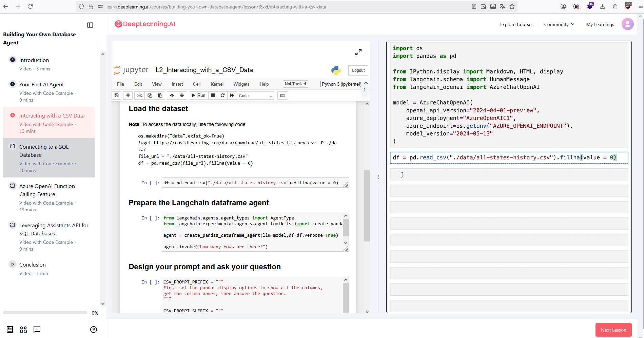644x338 pixels.
Task: Click the course progress bar
Action: coord(45,313)
